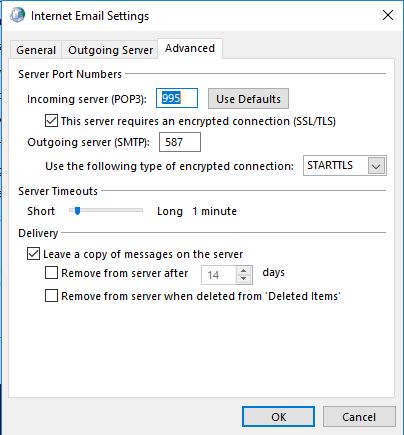Click the Use Defaults button

248,99
